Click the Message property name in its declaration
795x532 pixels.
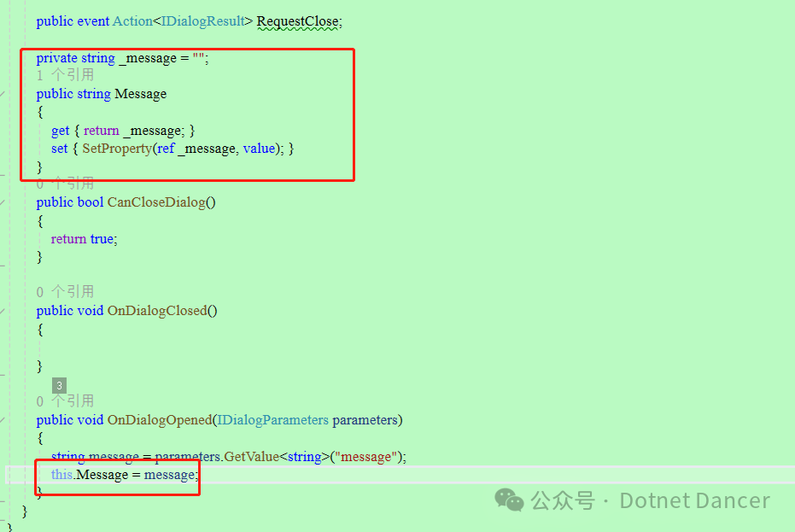click(140, 94)
